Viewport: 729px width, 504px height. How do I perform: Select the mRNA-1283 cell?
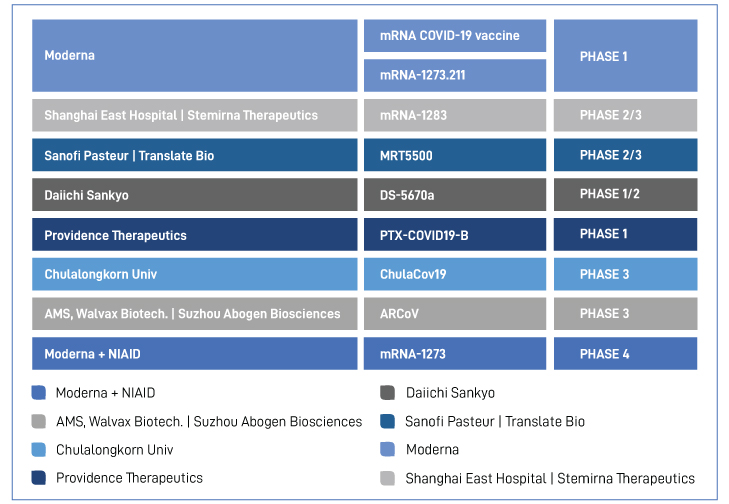coord(455,115)
